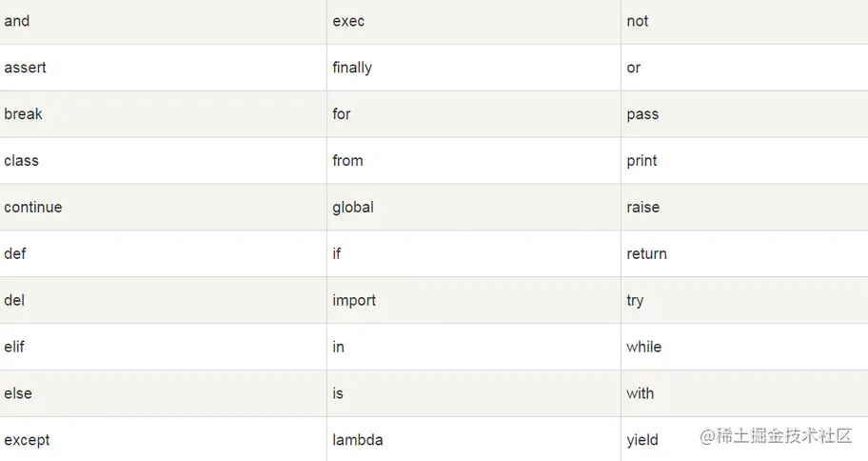
Task: Select the "global" keyword cell
Action: [353, 208]
